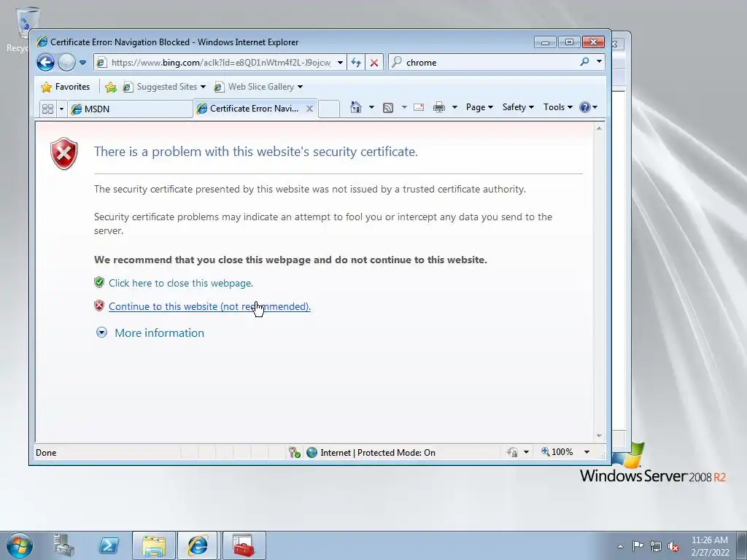
Task: Add page to Favorites bar icon
Action: [111, 87]
